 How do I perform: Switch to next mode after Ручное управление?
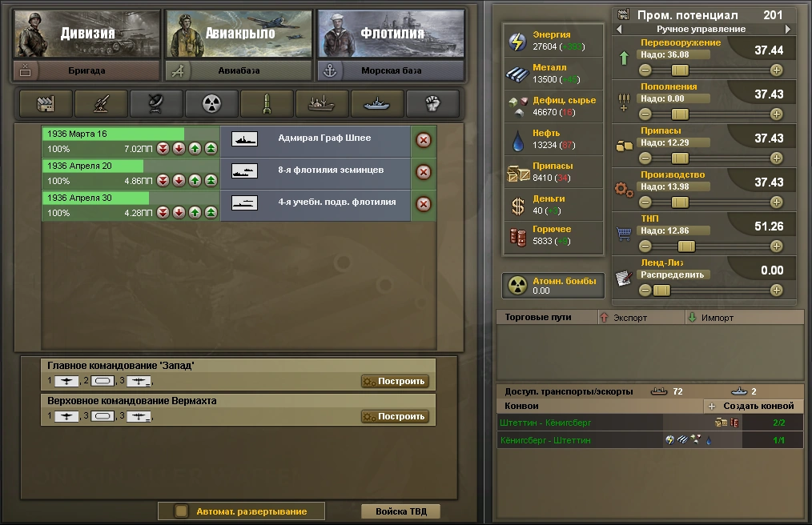(x=788, y=29)
